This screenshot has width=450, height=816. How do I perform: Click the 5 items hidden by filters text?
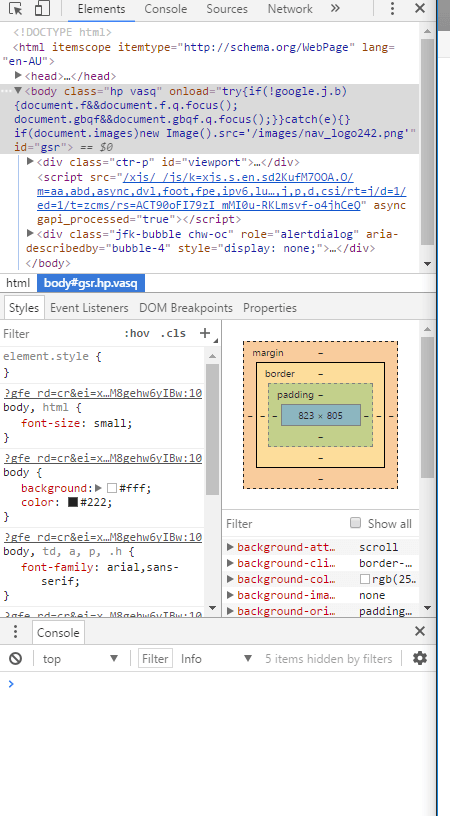pyautogui.click(x=328, y=659)
